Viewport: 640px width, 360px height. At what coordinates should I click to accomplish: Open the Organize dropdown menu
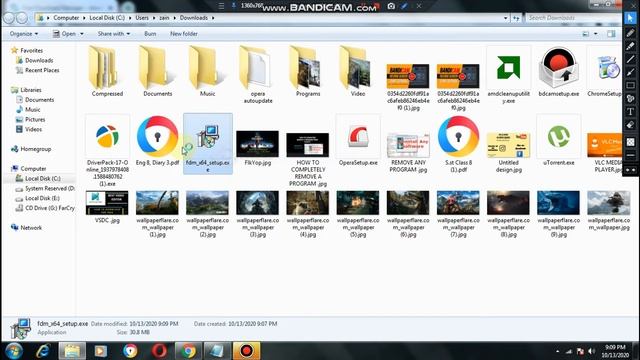point(24,34)
